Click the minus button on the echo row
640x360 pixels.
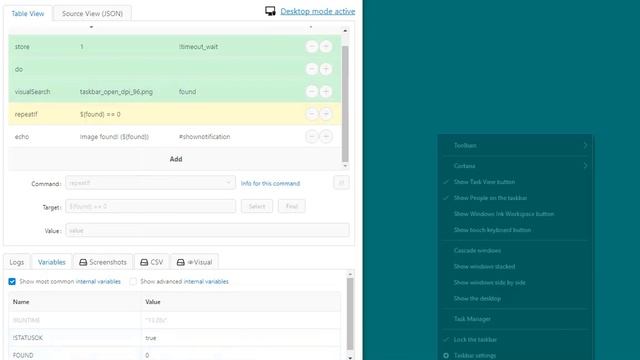(x=312, y=136)
